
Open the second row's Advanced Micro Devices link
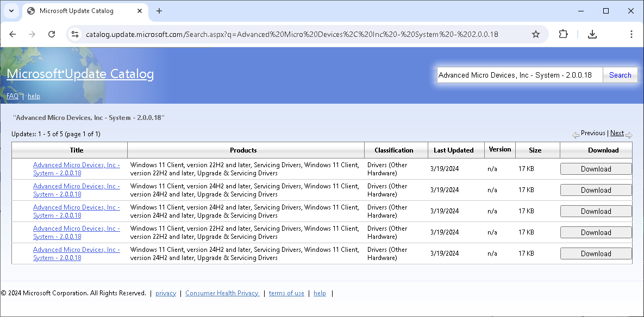tap(77, 191)
